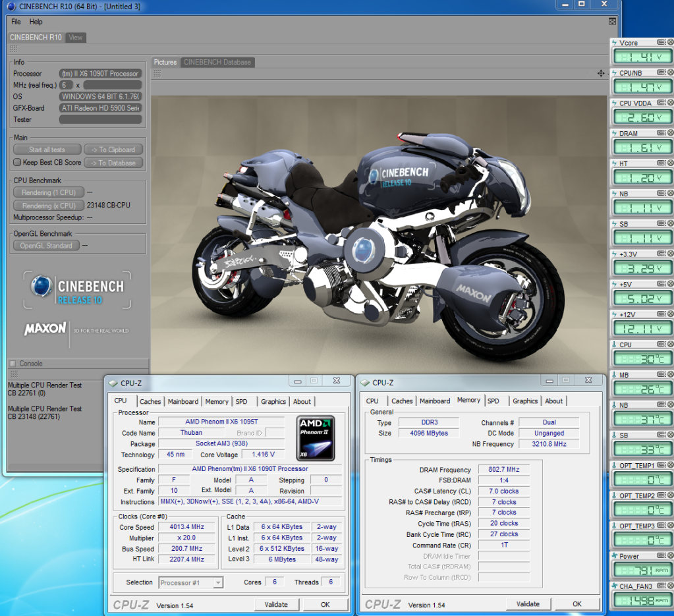Open Caches tab in the processor CPU-Z window
Image resolution: width=674 pixels, height=616 pixels.
coord(150,401)
